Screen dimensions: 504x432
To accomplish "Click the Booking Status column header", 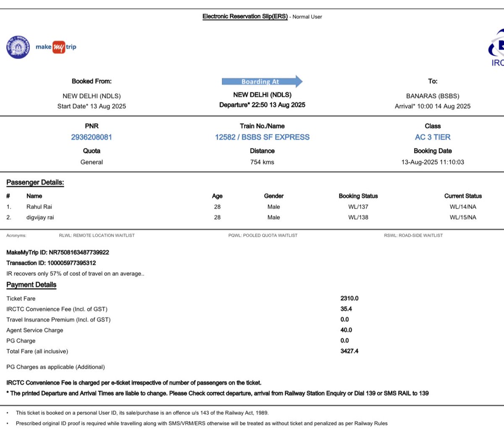I will [358, 196].
